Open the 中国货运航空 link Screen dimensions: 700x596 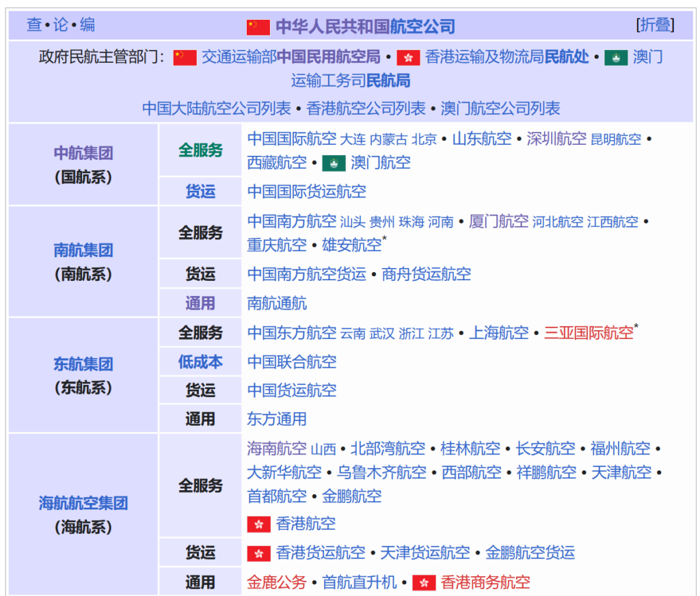click(292, 391)
